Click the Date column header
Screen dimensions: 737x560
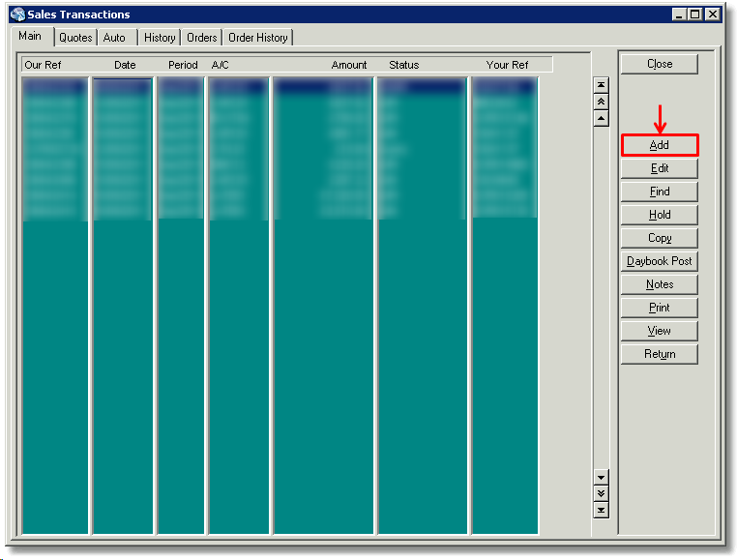(125, 65)
